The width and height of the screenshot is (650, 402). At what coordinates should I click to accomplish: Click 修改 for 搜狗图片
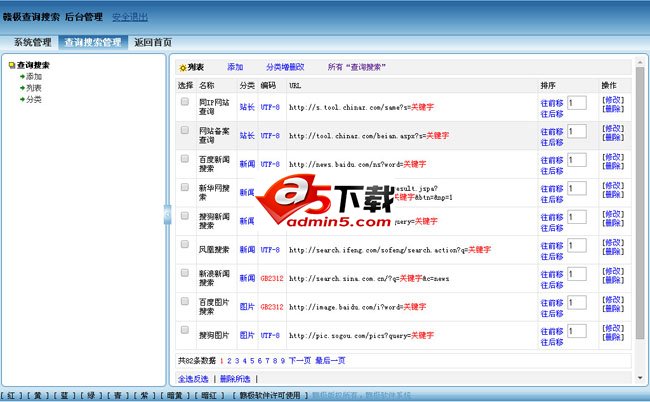(613, 328)
